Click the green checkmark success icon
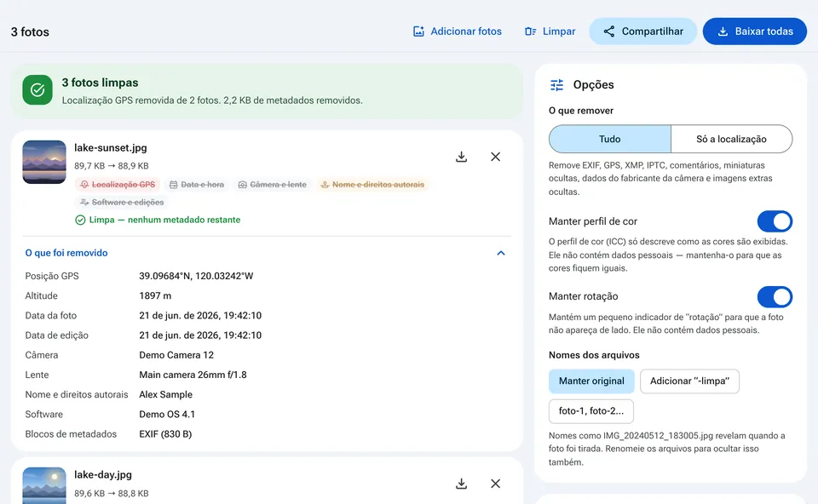818x504 pixels. click(37, 90)
